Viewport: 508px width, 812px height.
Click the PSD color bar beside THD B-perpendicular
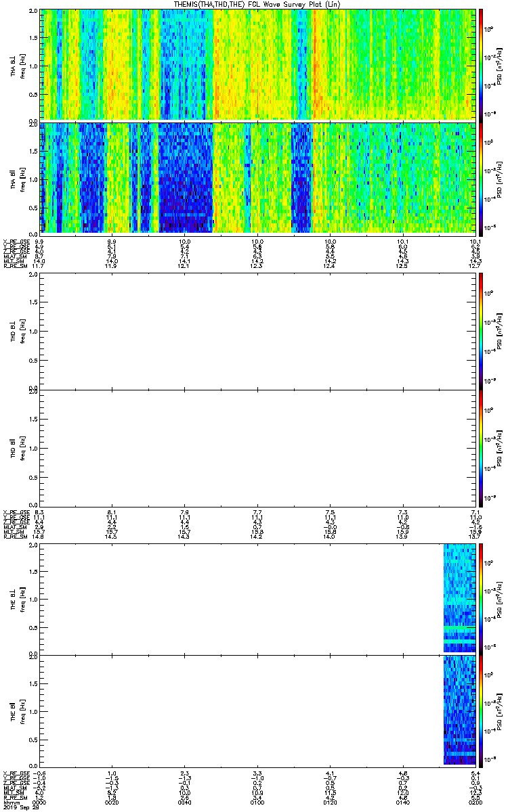coord(482,330)
